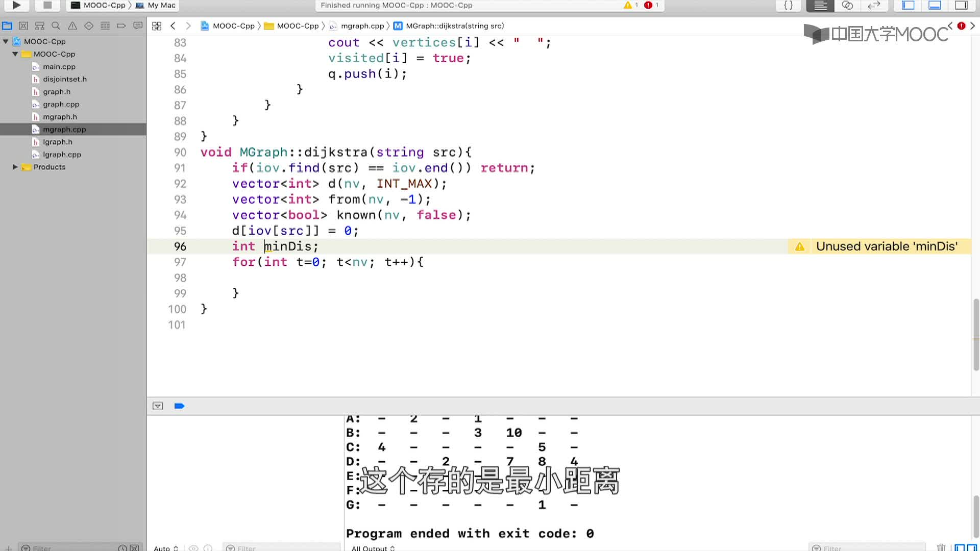Toggle recent files filter clock icon
The height and width of the screenshot is (551, 980).
[122, 548]
